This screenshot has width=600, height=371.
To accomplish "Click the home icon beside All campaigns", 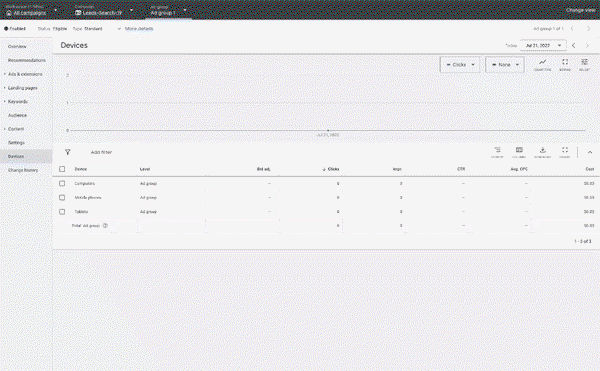I will pos(9,13).
